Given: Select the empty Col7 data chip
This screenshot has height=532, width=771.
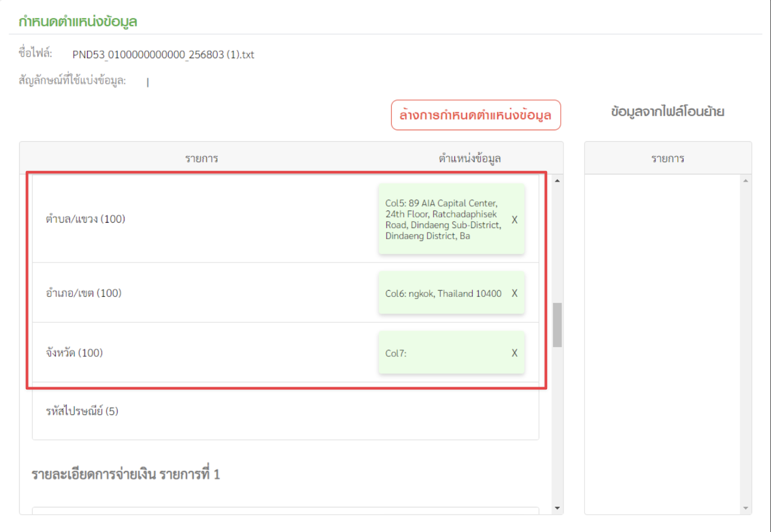Looking at the screenshot, I should [443, 353].
